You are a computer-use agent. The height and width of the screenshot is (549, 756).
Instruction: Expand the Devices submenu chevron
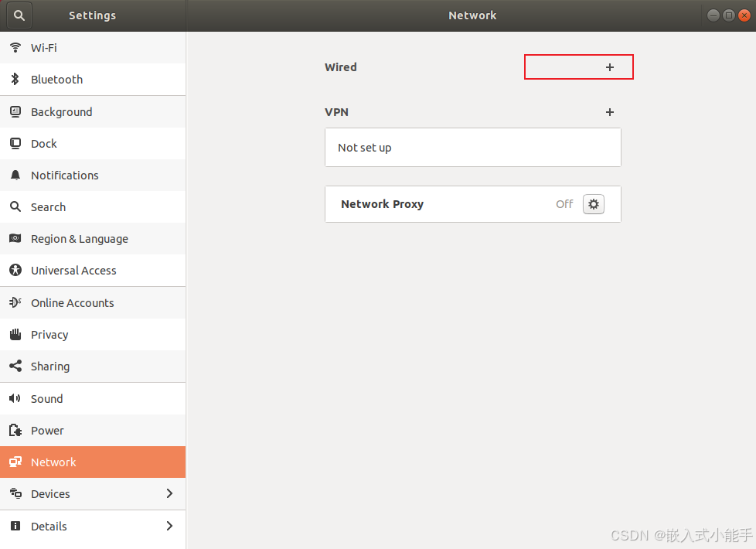tap(169, 493)
